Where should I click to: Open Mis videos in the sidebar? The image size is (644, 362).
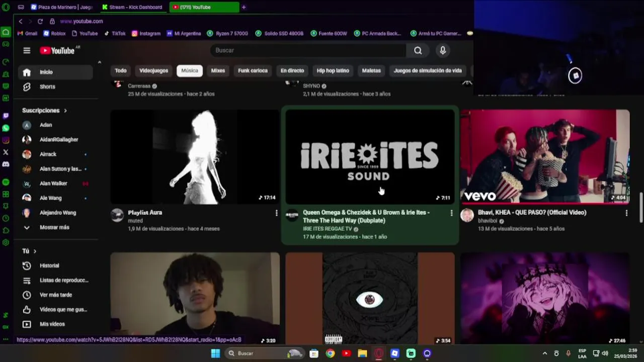point(55,324)
